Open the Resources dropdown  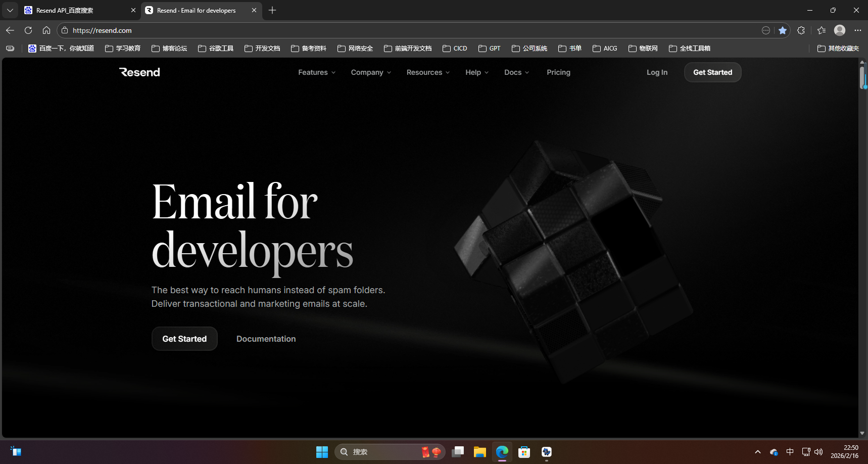428,72
